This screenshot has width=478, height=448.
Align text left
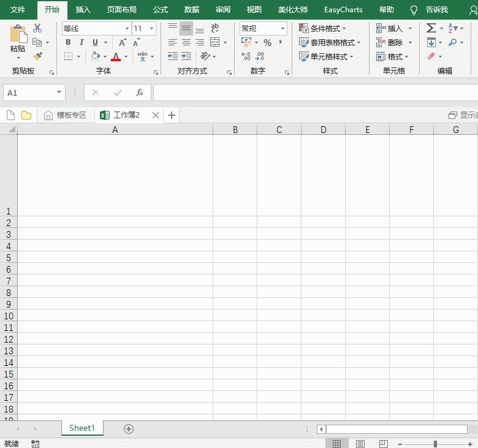tap(173, 42)
